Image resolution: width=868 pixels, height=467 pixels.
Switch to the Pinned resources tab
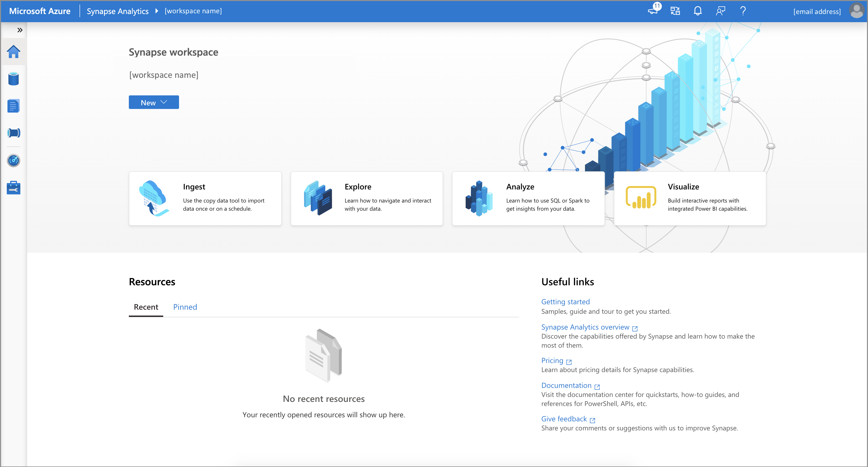pos(185,306)
